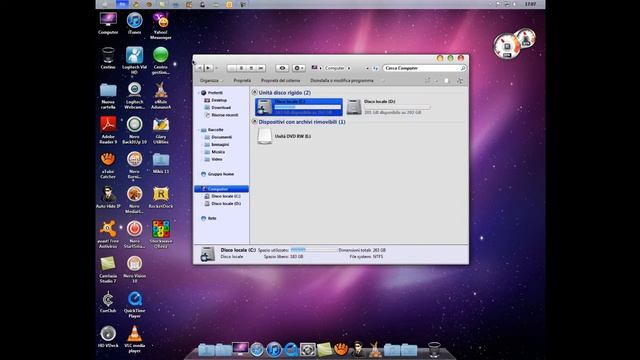The width and height of the screenshot is (640, 360).
Task: Open Yahoo! Messenger desktop icon
Action: pyautogui.click(x=160, y=26)
